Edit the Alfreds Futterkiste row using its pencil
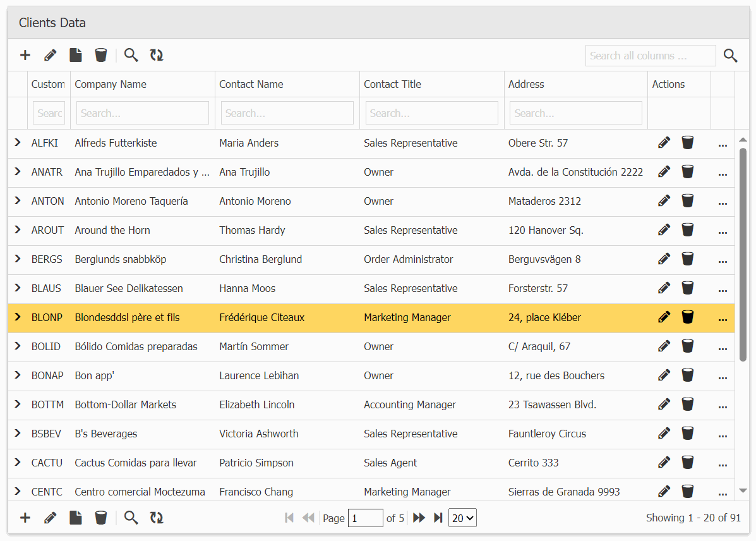This screenshot has height=541, width=756. (x=664, y=143)
